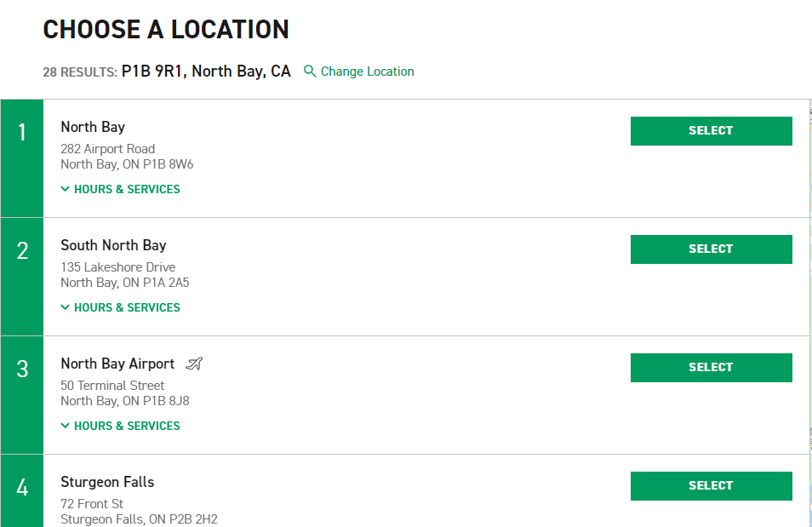
Task: Click the South North Bay location name
Action: tap(113, 245)
